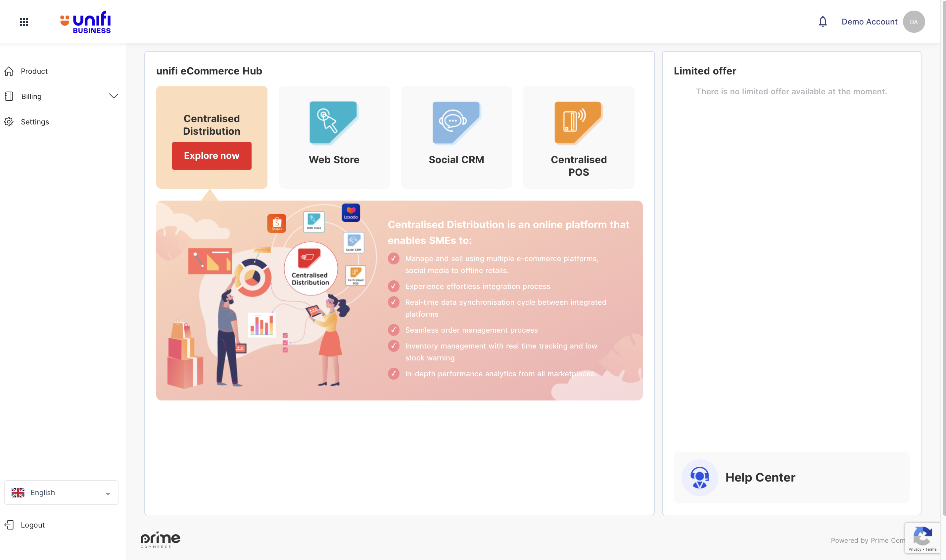Screen dimensions: 946x560
Task: Click the notification bell icon
Action: 823,22
